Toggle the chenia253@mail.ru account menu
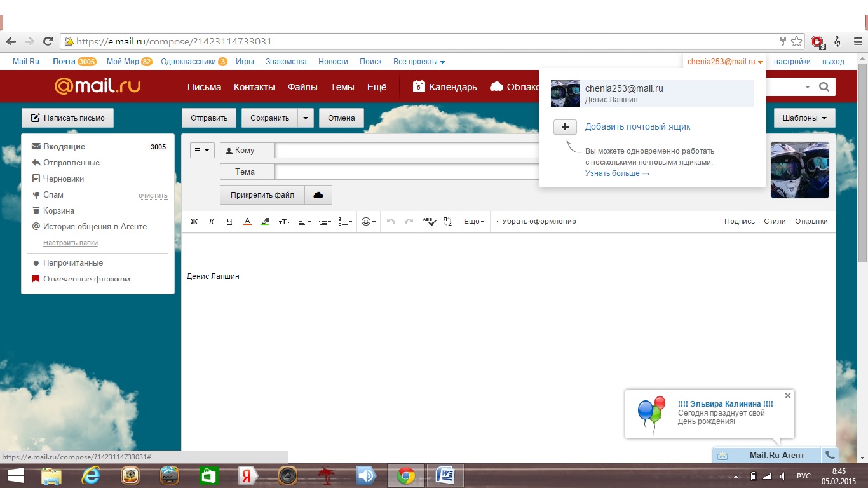Image resolution: width=868 pixels, height=488 pixels. coord(725,62)
